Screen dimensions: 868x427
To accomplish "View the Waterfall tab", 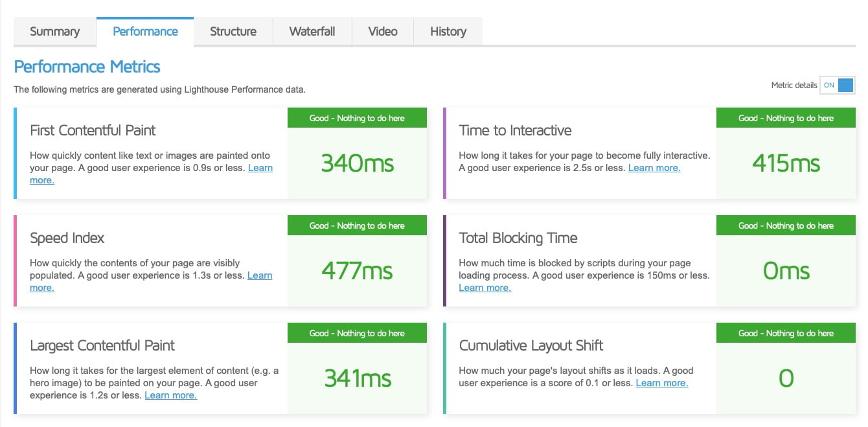I will coord(312,31).
